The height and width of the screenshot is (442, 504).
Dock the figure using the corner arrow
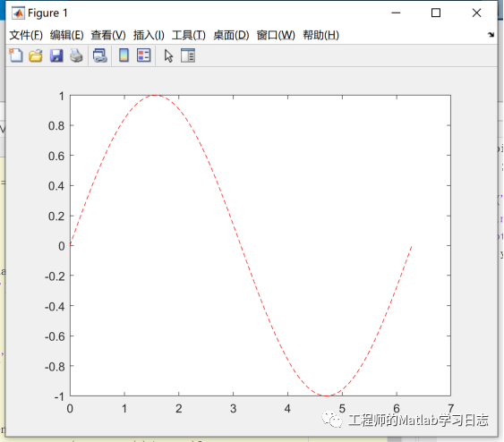point(491,35)
